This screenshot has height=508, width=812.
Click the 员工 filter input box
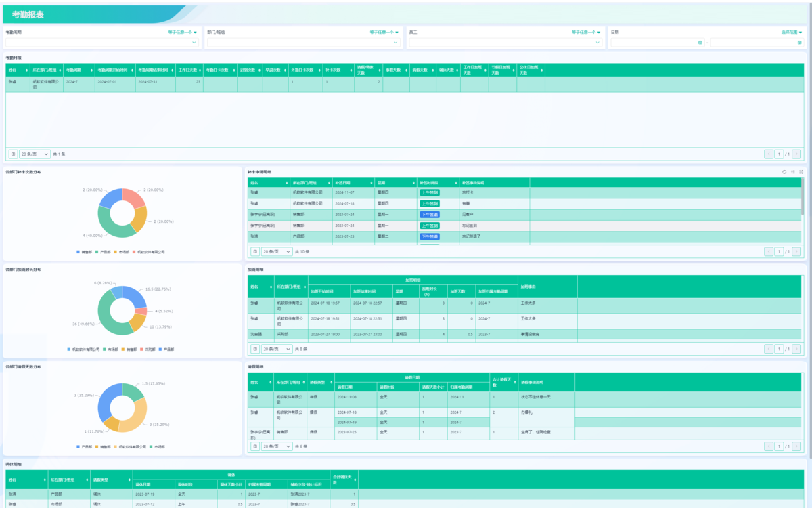point(504,42)
